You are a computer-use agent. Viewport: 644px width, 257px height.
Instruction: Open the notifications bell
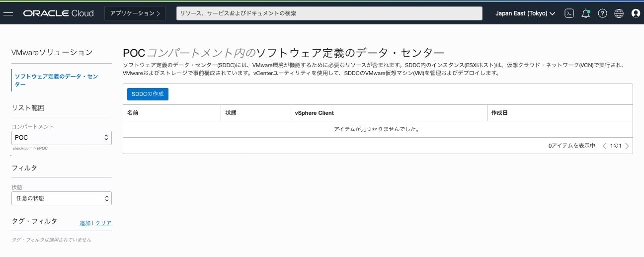pyautogui.click(x=586, y=13)
